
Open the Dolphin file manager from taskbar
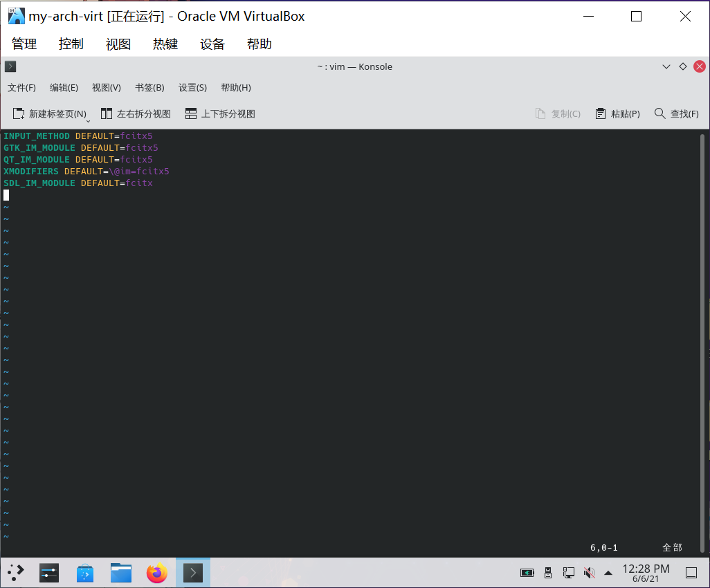[x=121, y=573]
